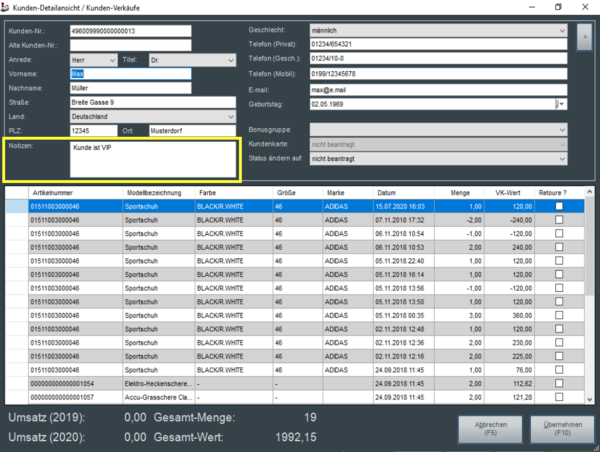
Task: Expand the Bonusgruppe dropdown
Action: coord(563,130)
